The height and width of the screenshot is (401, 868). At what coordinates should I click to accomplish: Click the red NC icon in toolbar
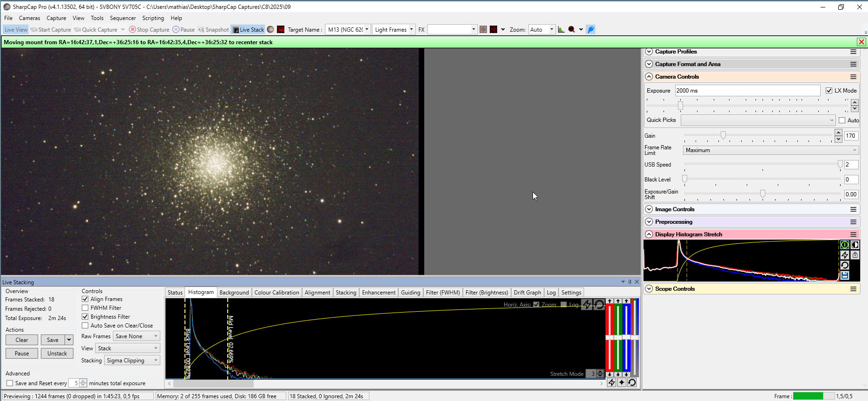click(281, 29)
